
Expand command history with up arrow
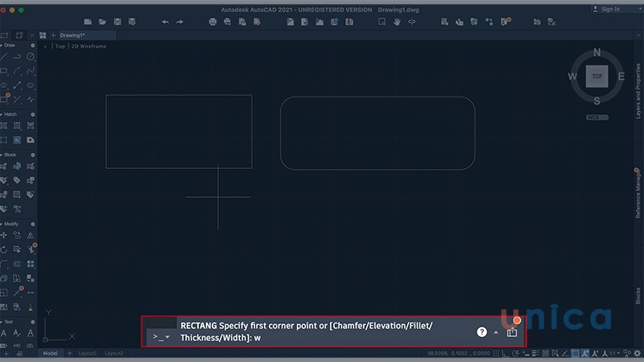(496, 332)
